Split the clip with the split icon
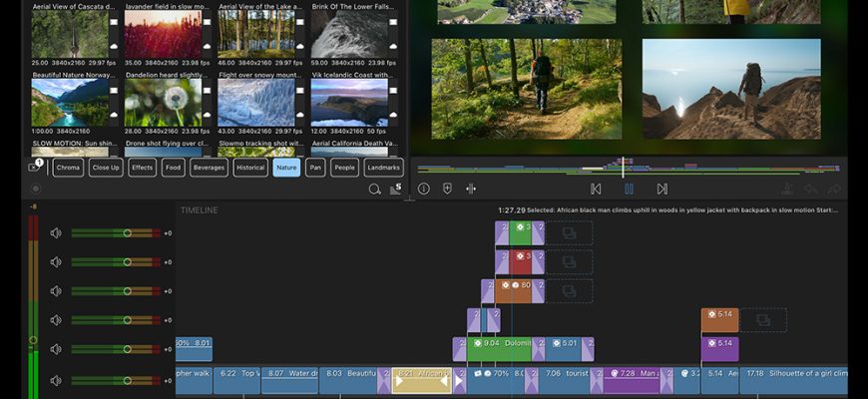 point(471,189)
